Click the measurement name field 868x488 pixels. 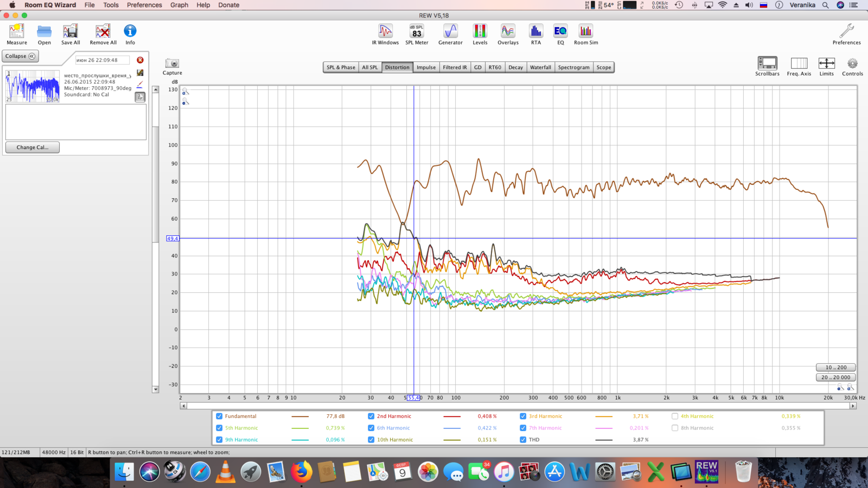(x=102, y=60)
